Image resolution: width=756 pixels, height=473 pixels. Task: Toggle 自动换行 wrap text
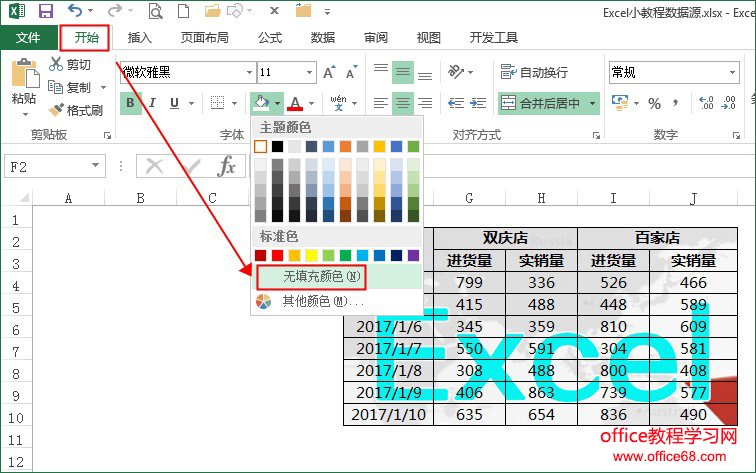[x=534, y=72]
